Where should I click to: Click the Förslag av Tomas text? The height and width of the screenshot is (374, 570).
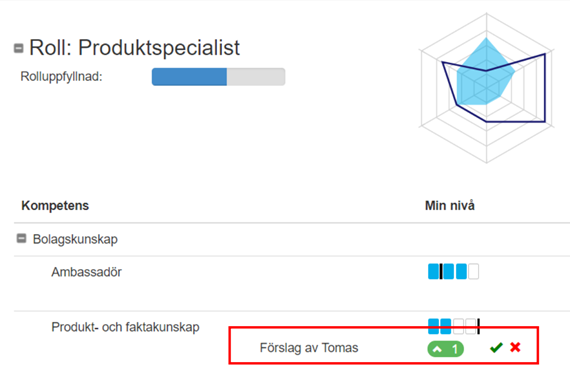click(x=309, y=348)
